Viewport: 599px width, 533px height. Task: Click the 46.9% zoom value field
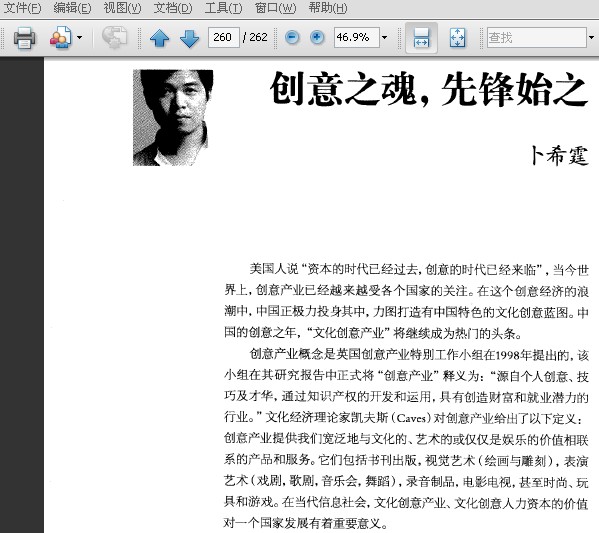(357, 37)
